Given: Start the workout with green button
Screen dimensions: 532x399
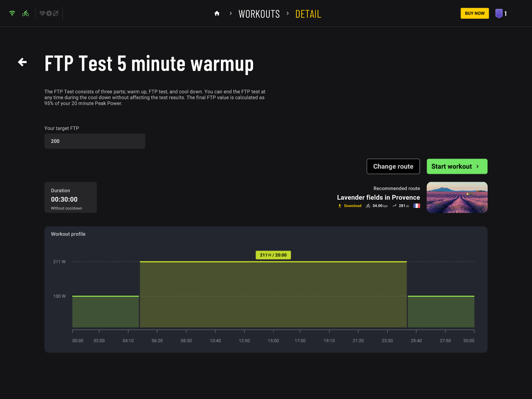Looking at the screenshot, I should tap(457, 166).
